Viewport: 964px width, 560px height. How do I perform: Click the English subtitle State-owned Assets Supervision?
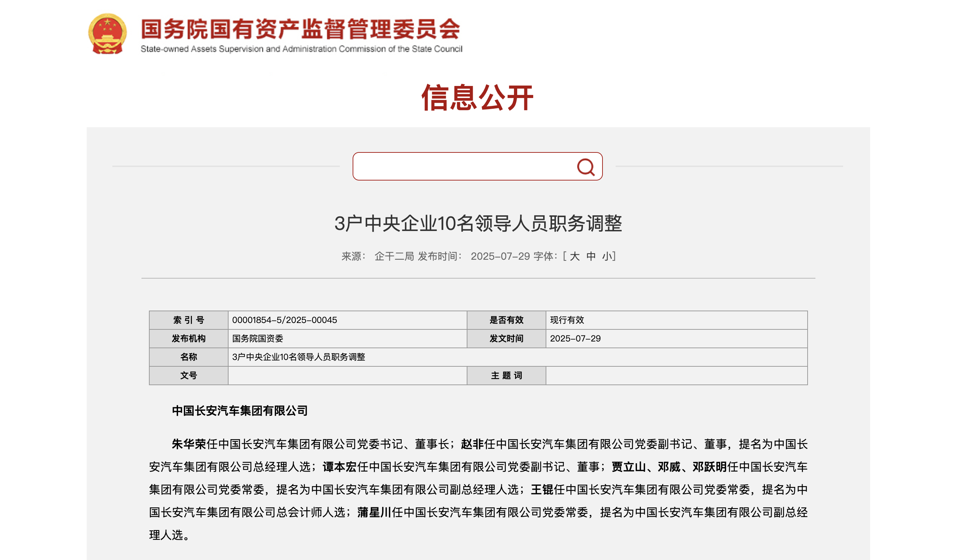point(301,49)
